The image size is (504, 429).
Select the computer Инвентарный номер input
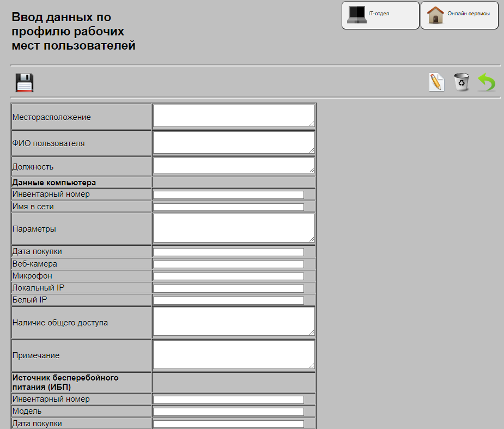(228, 195)
